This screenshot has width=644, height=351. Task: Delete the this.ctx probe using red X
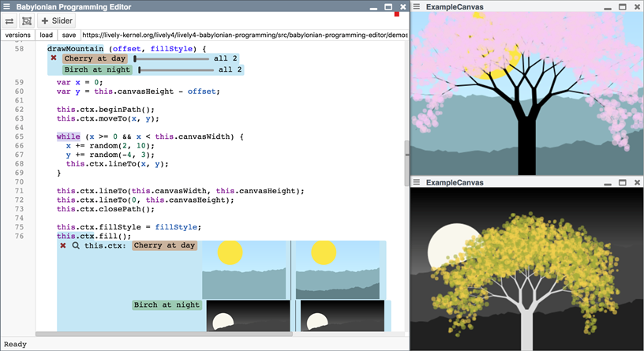tap(63, 245)
